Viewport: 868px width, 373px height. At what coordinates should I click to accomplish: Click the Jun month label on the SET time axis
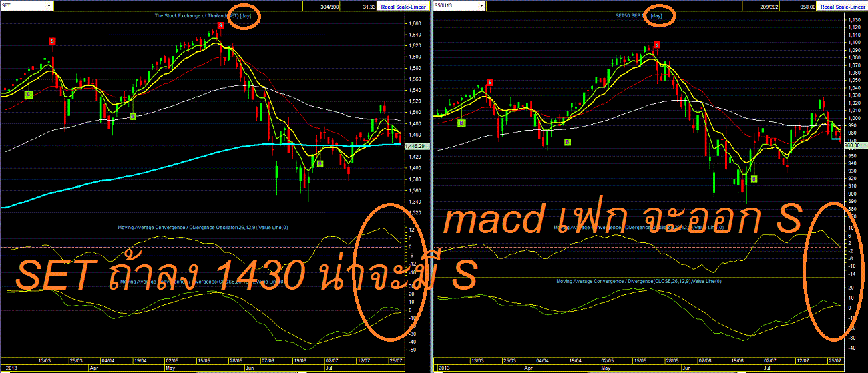[x=250, y=368]
